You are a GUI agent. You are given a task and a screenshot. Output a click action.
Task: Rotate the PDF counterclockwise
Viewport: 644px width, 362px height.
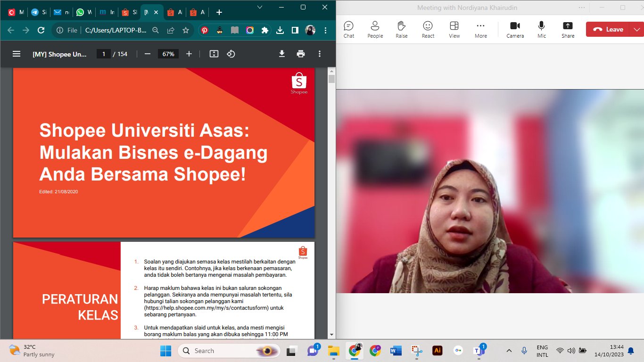[x=231, y=54]
